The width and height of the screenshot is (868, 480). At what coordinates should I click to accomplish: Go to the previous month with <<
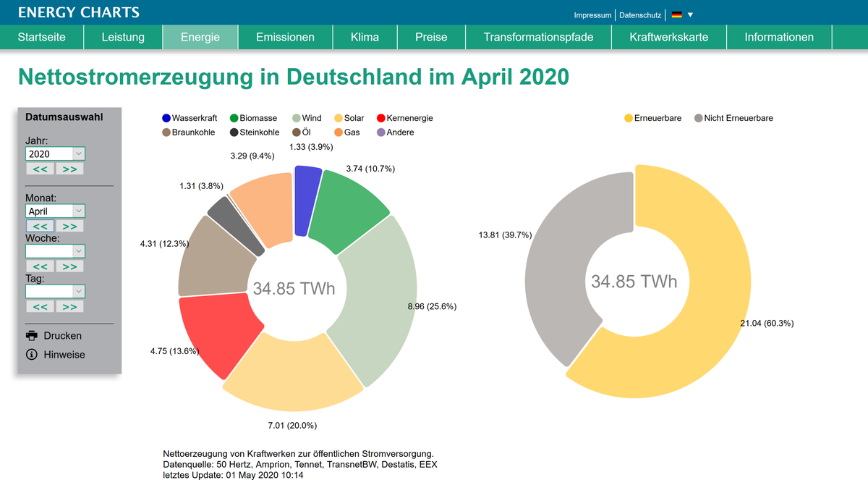(x=40, y=226)
